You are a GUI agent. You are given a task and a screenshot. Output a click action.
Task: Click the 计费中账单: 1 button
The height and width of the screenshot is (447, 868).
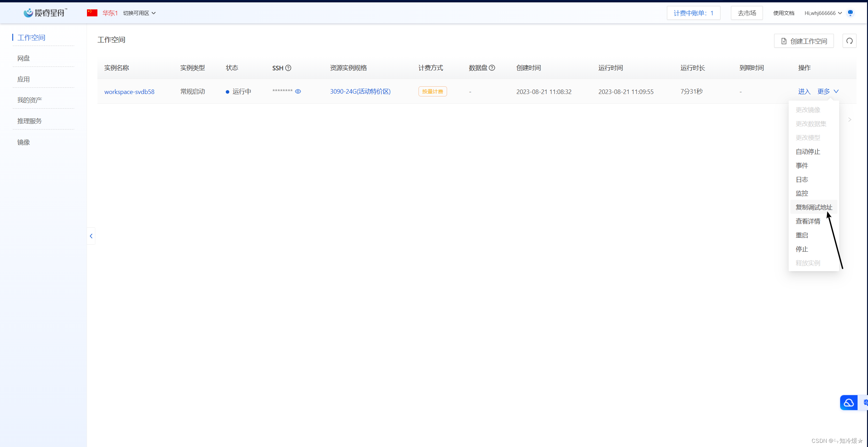[693, 13]
